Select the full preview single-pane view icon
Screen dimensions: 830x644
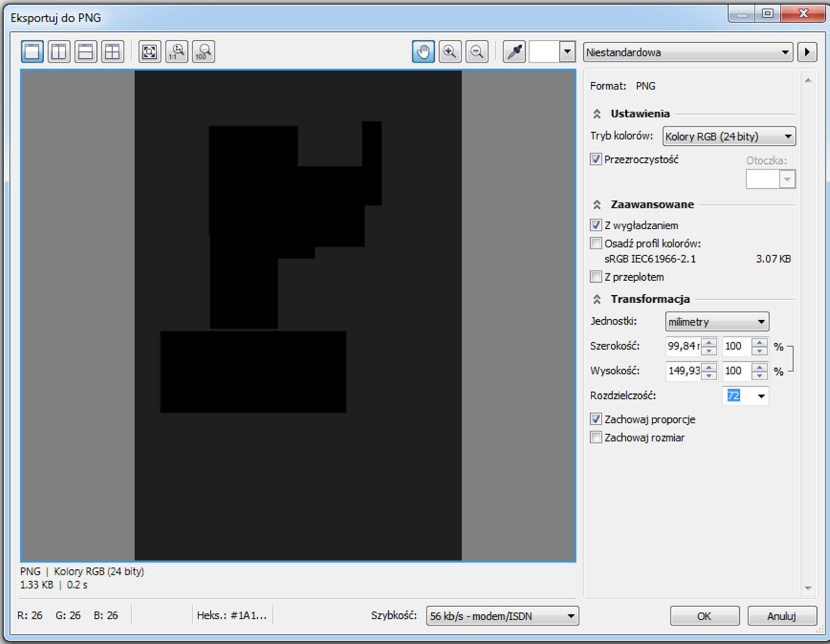[32, 52]
